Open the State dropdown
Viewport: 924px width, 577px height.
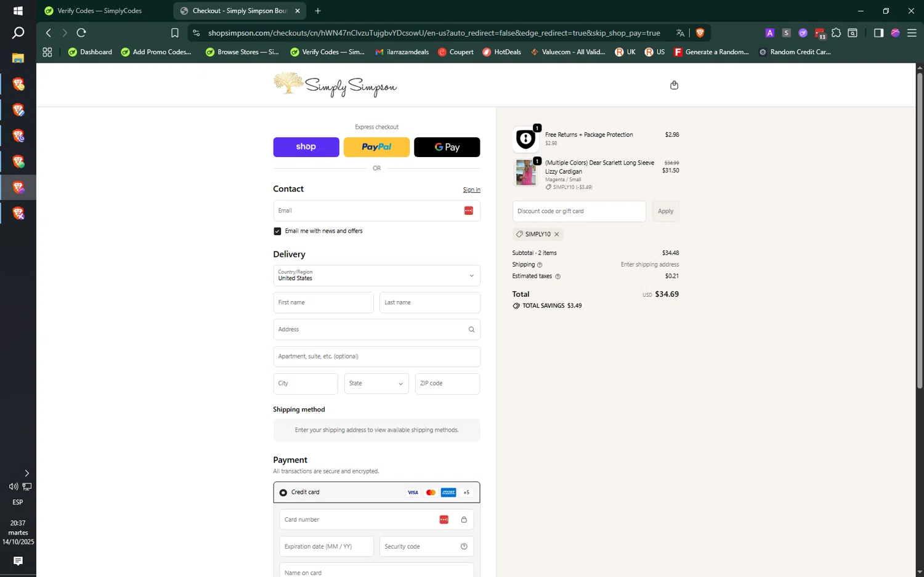[376, 384]
